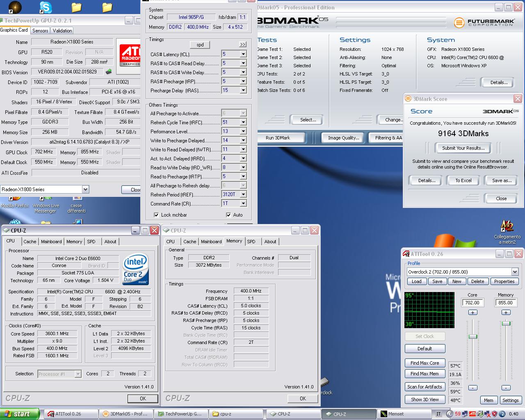This screenshot has height=420, width=525.
Task: Click the 3DMark Score window icon
Action: tap(408, 99)
